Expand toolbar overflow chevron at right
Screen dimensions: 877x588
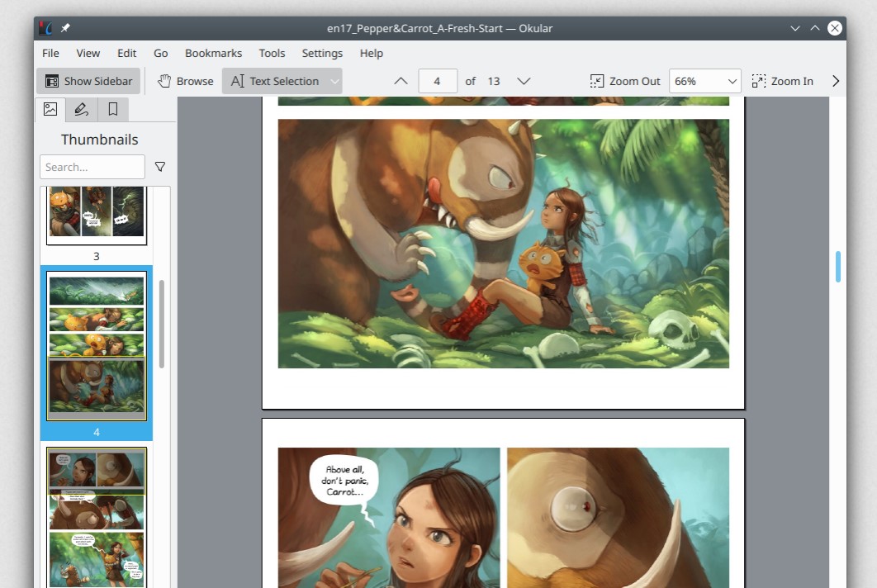(x=835, y=81)
